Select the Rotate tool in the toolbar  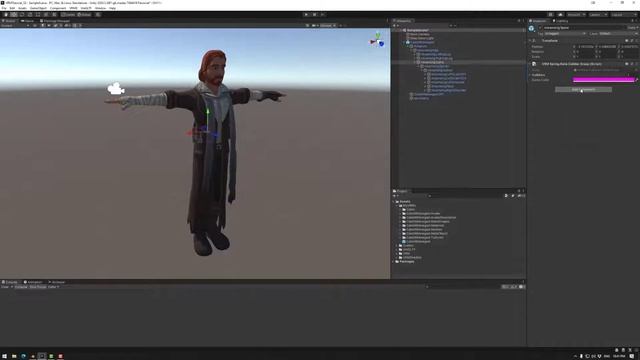pyautogui.click(x=22, y=15)
